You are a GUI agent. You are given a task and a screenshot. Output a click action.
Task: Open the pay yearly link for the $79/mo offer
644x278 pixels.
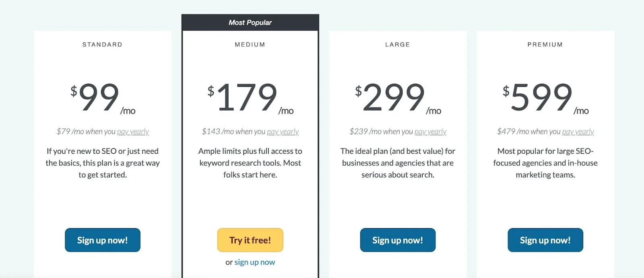tap(133, 132)
